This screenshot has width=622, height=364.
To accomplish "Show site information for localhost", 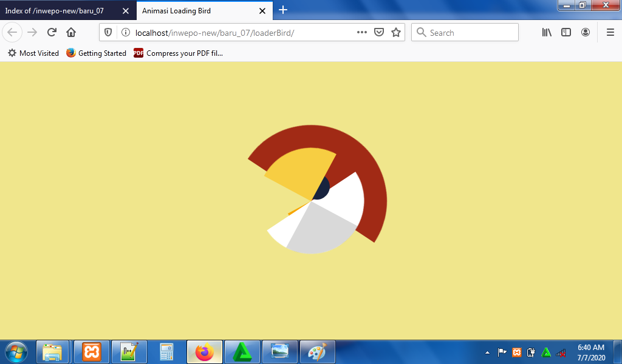I will (x=125, y=33).
